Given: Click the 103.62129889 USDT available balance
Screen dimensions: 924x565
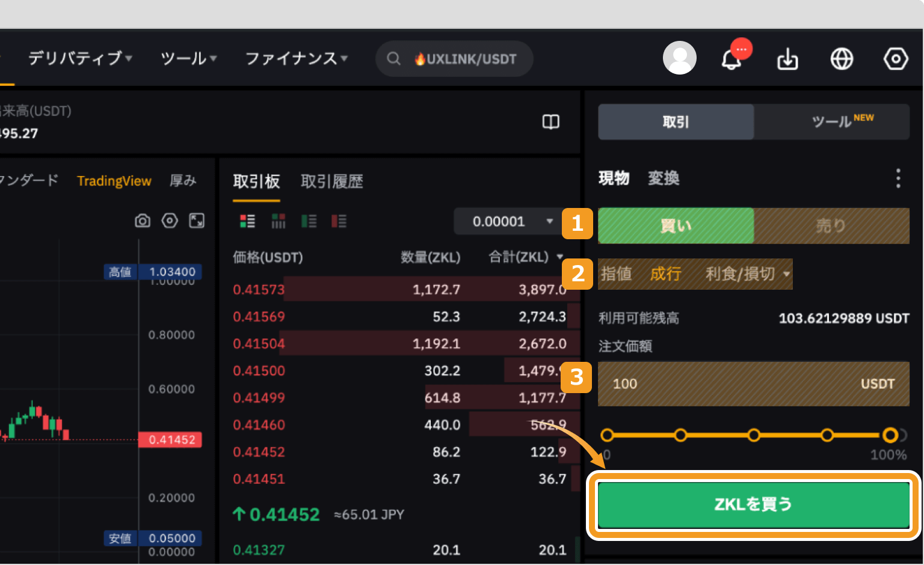Looking at the screenshot, I should click(x=844, y=318).
